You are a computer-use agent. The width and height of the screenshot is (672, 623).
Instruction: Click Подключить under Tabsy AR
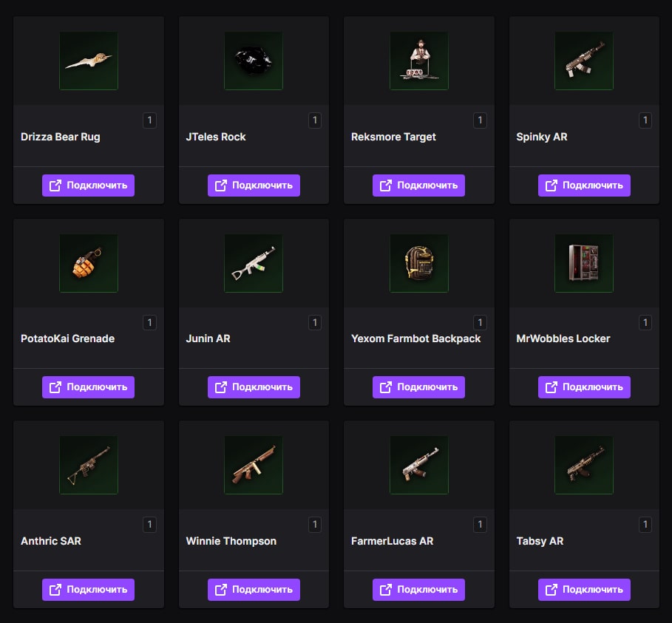[x=584, y=590]
